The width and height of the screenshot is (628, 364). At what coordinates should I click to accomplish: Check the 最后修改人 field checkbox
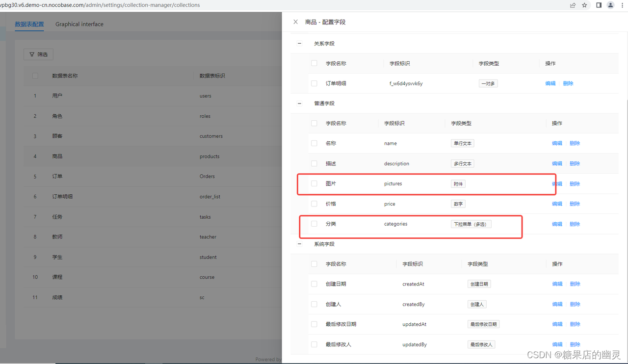(314, 344)
